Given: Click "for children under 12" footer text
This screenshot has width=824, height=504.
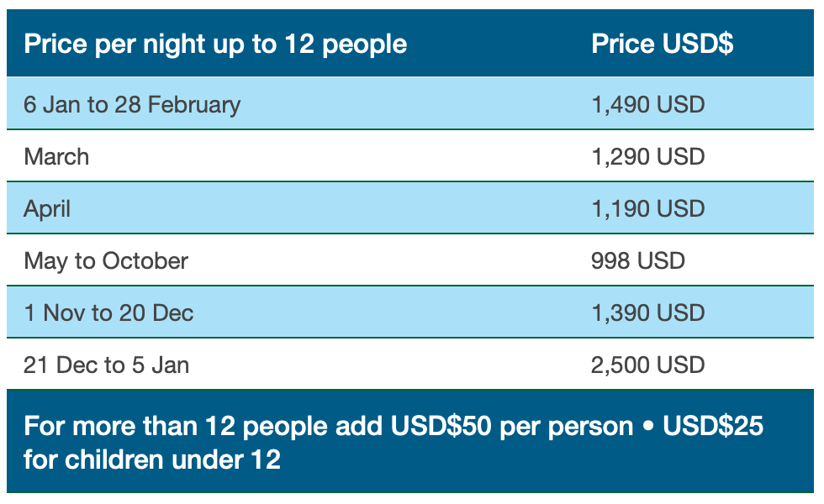Looking at the screenshot, I should point(152,459).
